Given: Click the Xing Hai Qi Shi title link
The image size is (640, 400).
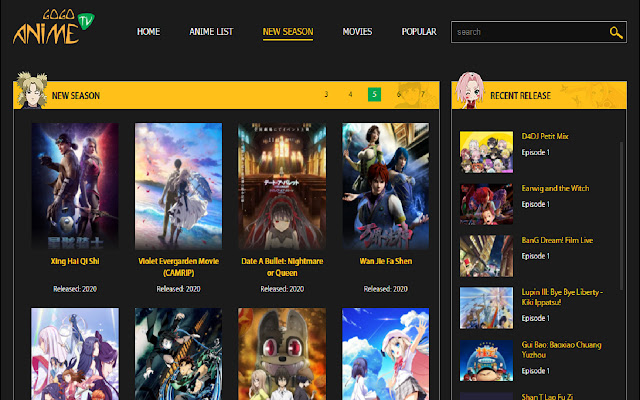Looking at the screenshot, I should (x=75, y=261).
